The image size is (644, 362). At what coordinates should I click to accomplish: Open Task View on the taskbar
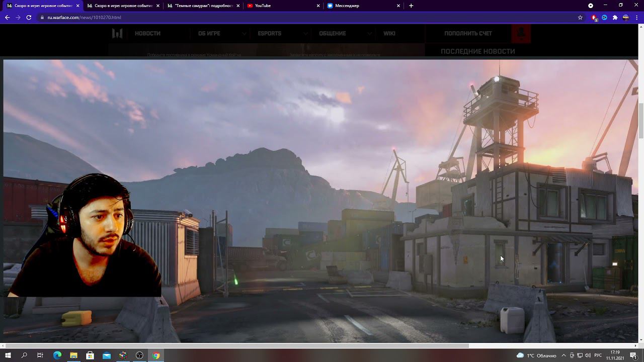pos(40,355)
